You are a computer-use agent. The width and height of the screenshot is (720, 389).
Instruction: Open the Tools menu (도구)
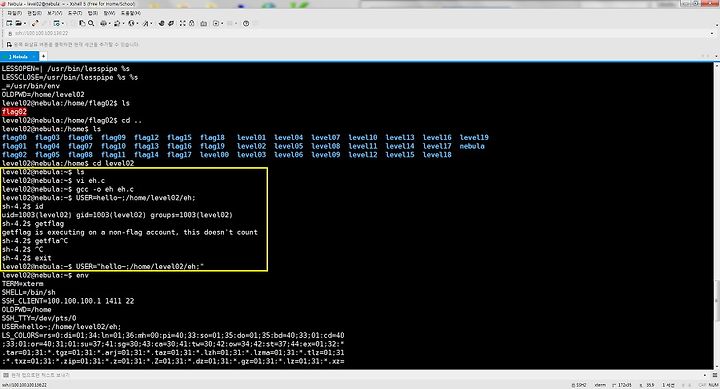tap(75, 13)
